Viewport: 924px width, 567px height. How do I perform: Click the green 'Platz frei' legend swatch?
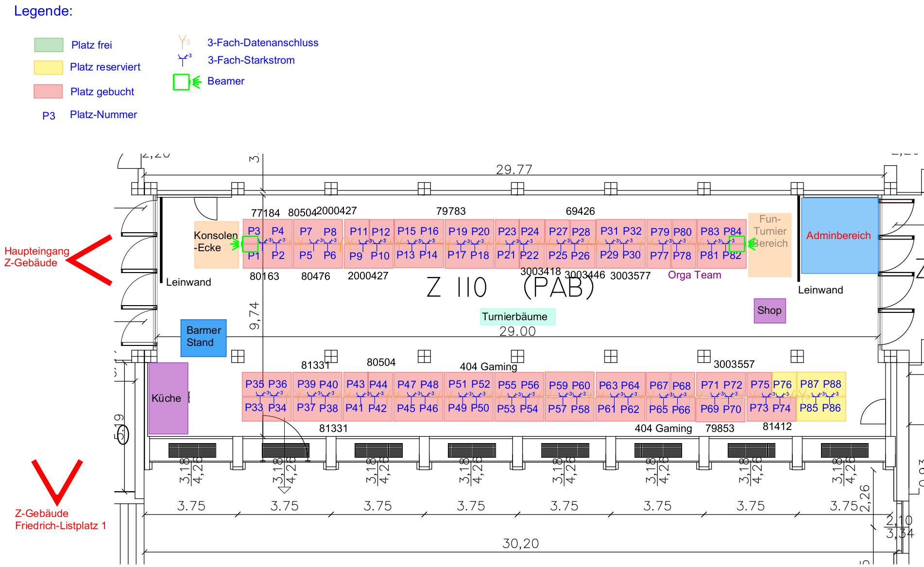[49, 45]
